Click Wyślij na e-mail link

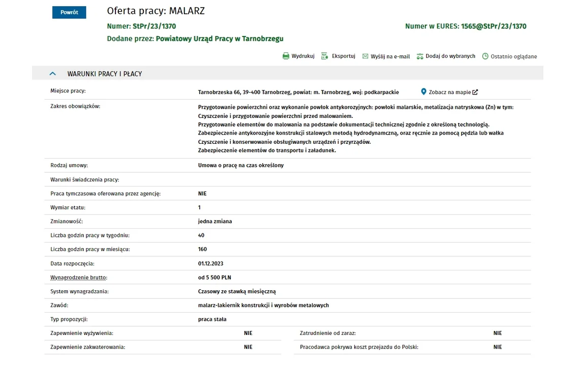pos(390,56)
